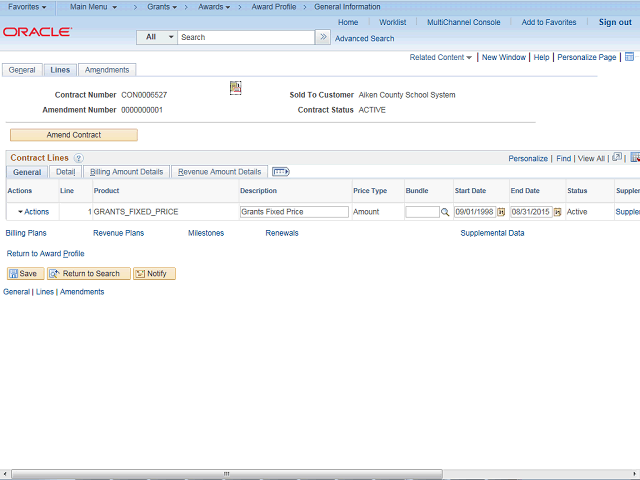Select the Billing Amount Details tab
The height and width of the screenshot is (480, 640).
tap(127, 172)
